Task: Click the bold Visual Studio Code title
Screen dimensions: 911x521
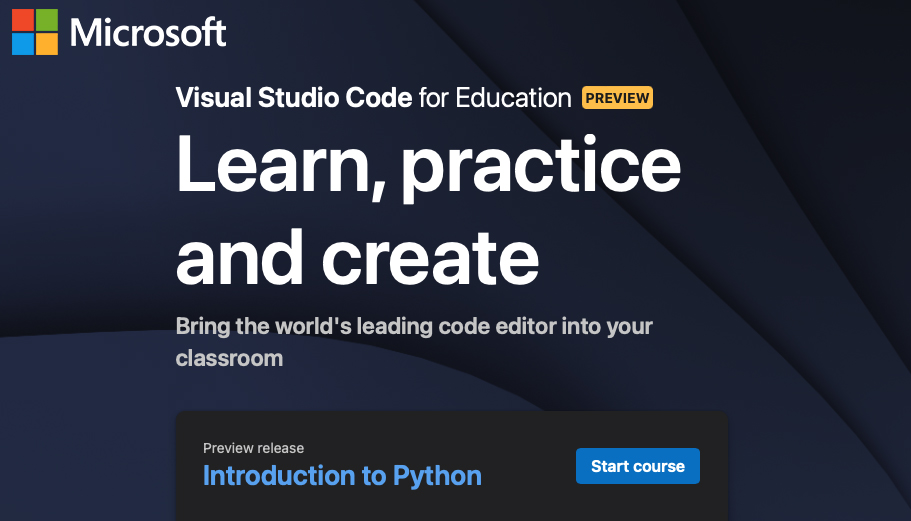Action: (x=293, y=98)
